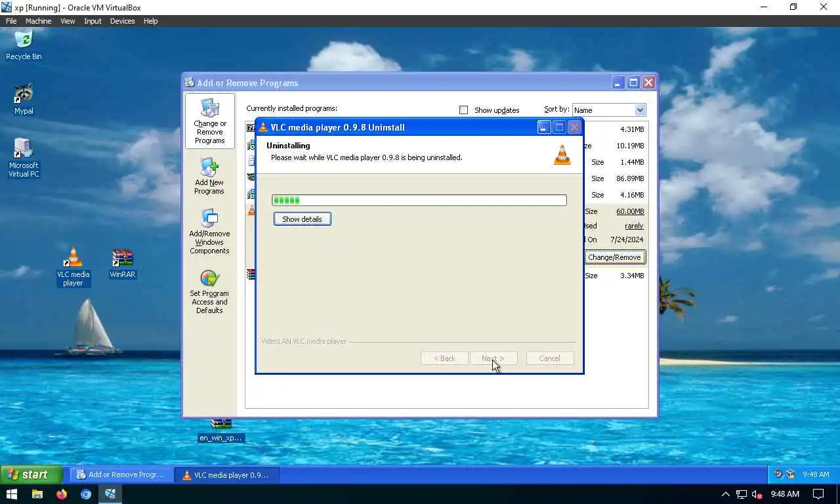This screenshot has height=504, width=840.
Task: Click the uninstall progress bar
Action: click(x=419, y=200)
